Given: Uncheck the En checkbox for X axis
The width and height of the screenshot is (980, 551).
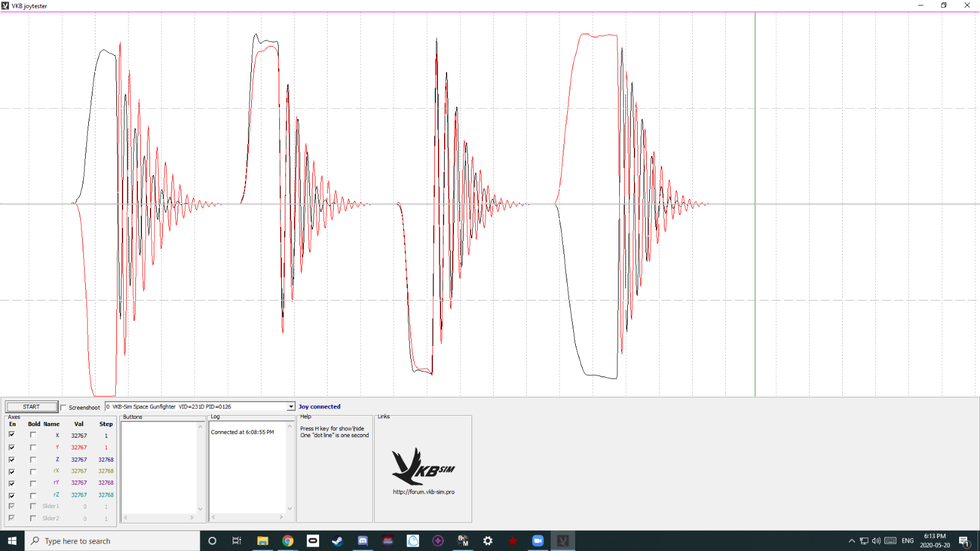Looking at the screenshot, I should point(12,435).
